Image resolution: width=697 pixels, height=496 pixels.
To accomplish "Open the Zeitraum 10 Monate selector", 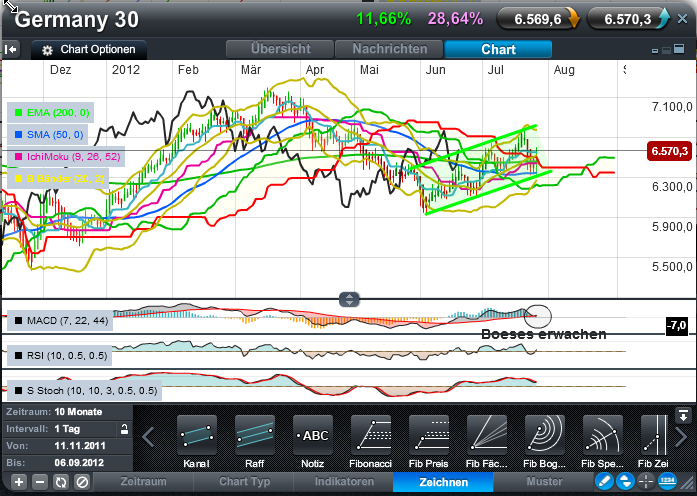I will click(x=67, y=412).
